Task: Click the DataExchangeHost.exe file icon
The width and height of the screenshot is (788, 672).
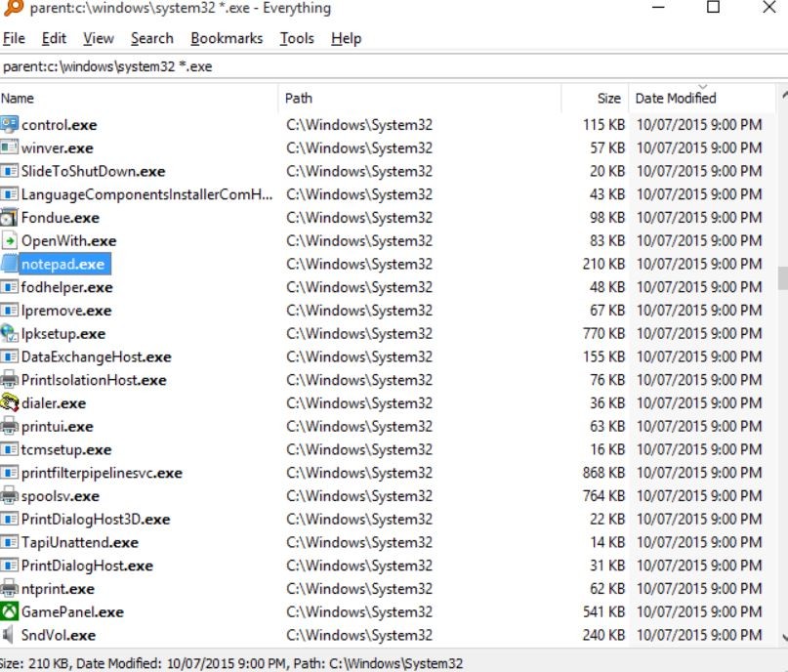Action: pyautogui.click(x=9, y=357)
